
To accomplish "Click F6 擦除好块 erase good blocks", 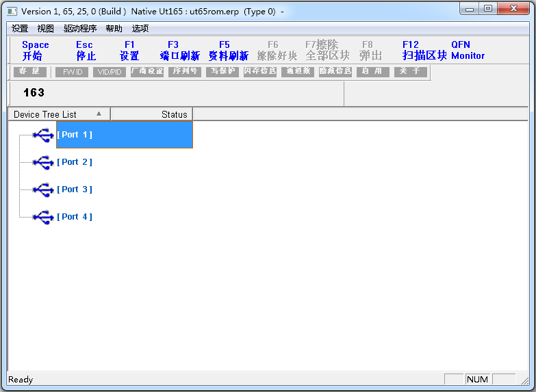I will 277,50.
